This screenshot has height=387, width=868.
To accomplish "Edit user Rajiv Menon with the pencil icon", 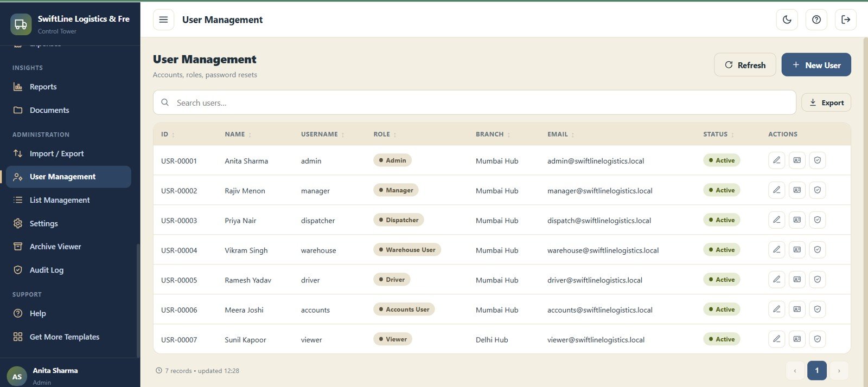I will (777, 190).
